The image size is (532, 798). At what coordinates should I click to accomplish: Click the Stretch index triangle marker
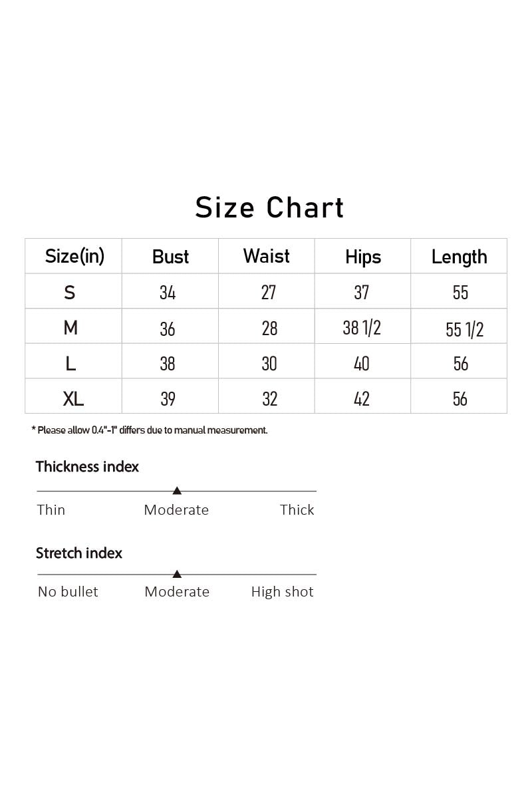[177, 574]
